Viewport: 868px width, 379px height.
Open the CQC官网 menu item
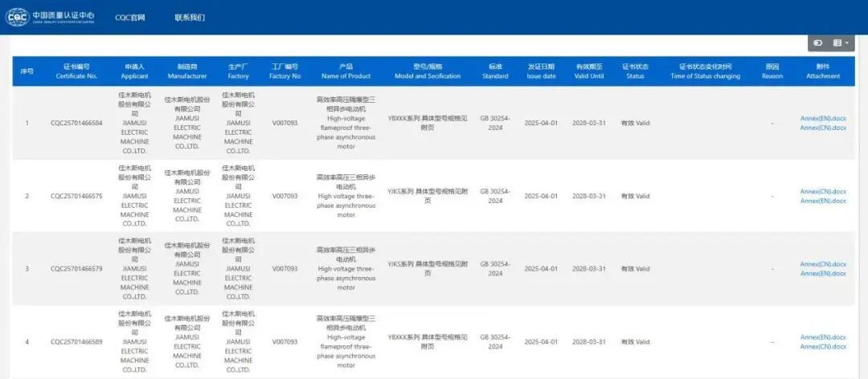pos(130,18)
